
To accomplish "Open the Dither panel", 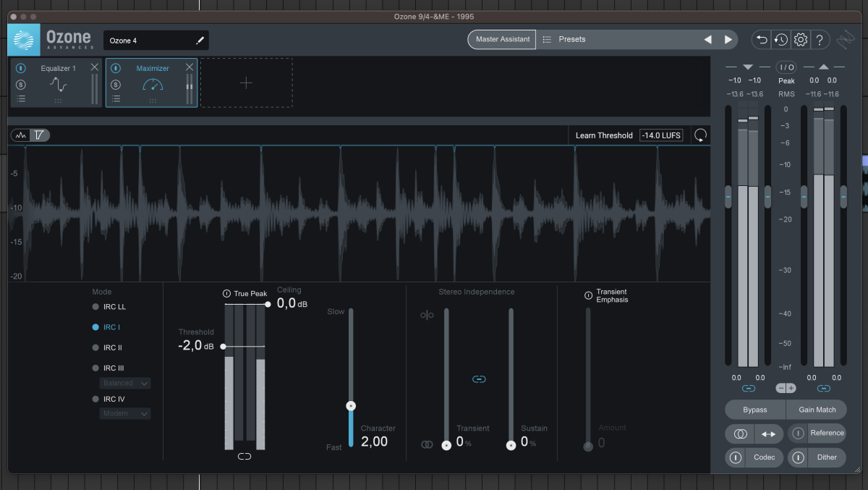I will tap(827, 457).
